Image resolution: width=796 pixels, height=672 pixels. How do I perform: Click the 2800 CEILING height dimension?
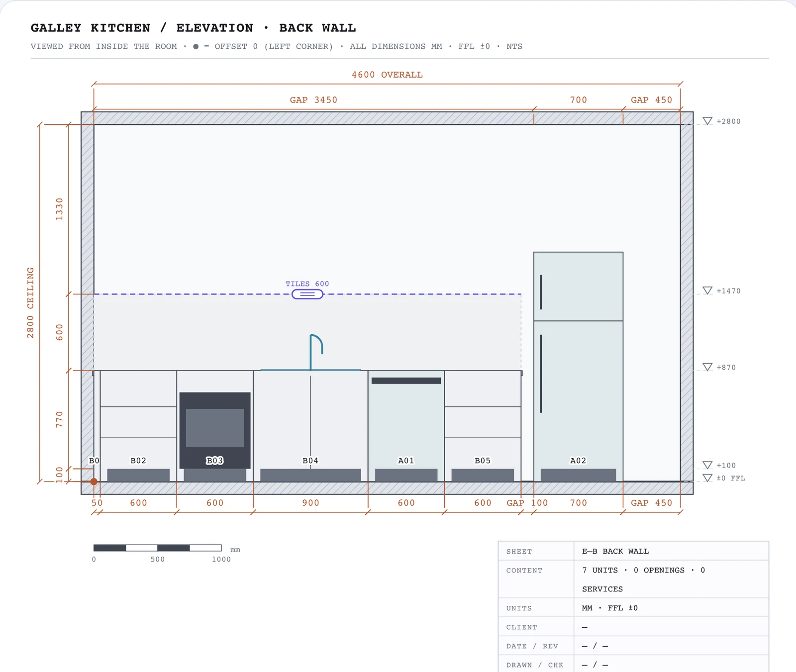tap(30, 303)
